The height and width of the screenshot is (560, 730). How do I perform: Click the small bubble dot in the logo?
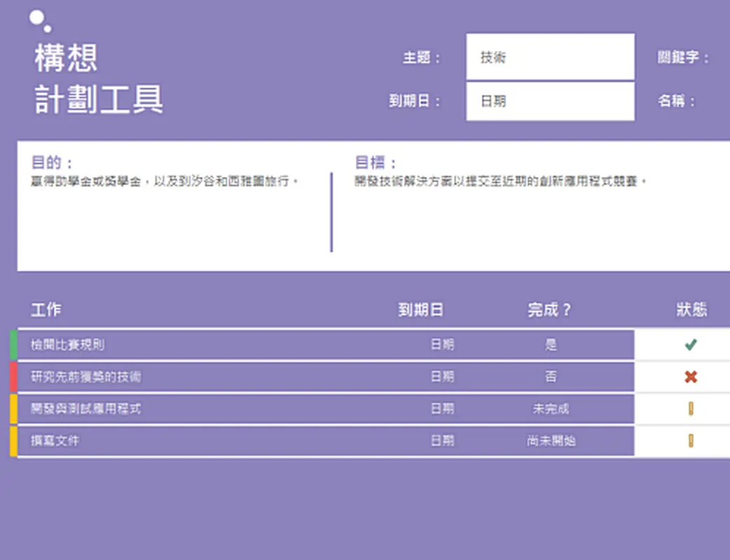click(x=48, y=29)
